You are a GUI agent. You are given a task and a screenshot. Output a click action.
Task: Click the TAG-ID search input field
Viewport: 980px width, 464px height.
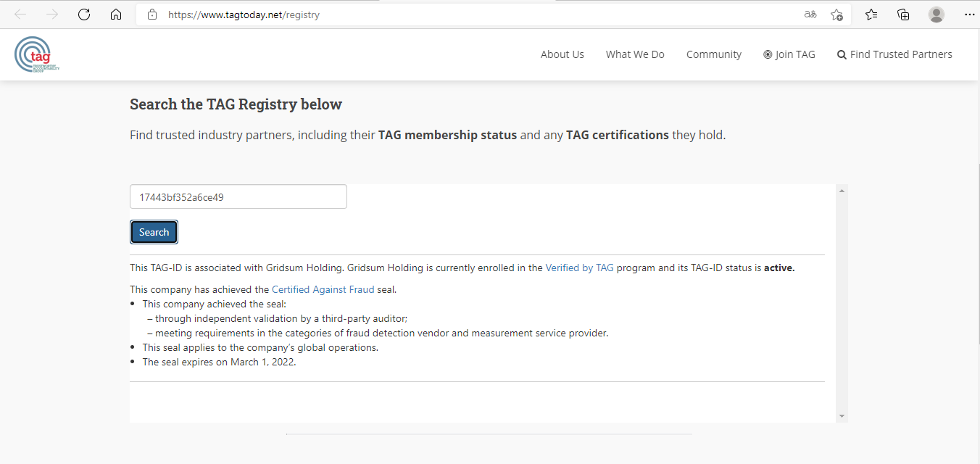[238, 196]
